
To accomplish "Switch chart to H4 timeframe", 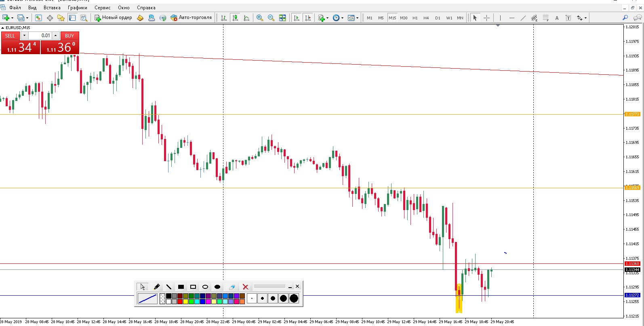I will point(426,18).
